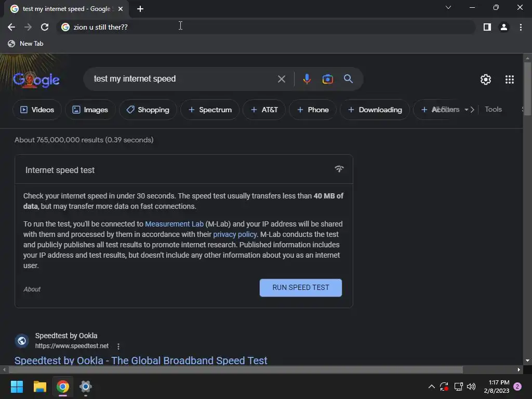Click the browser forward arrow
Screen dimensions: 532x399
(28, 27)
